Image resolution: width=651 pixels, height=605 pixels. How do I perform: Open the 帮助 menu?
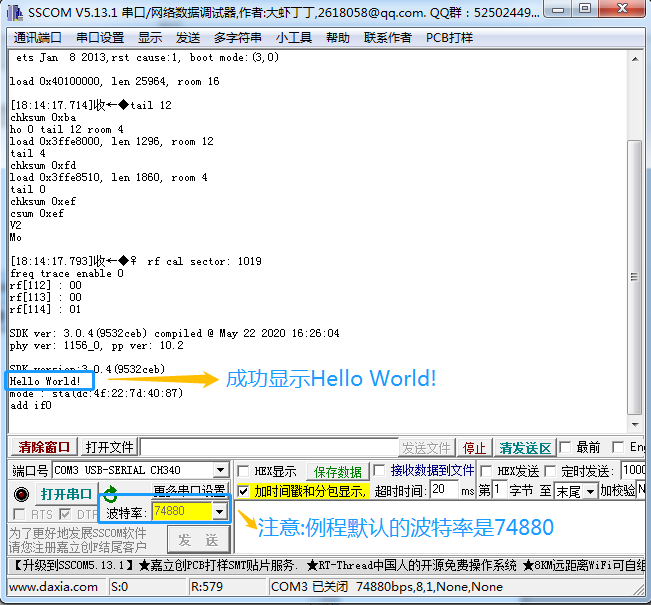338,38
